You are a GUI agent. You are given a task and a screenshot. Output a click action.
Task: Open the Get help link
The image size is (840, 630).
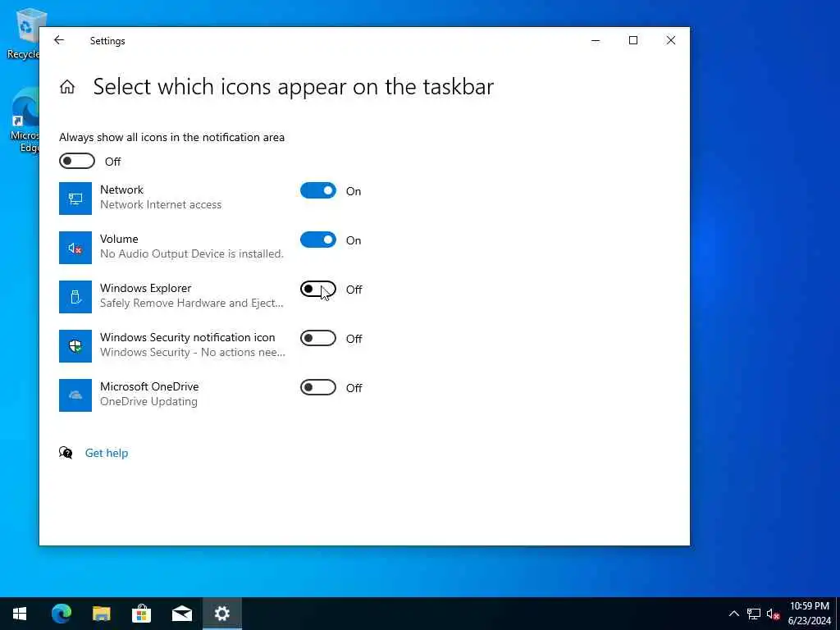(x=107, y=453)
